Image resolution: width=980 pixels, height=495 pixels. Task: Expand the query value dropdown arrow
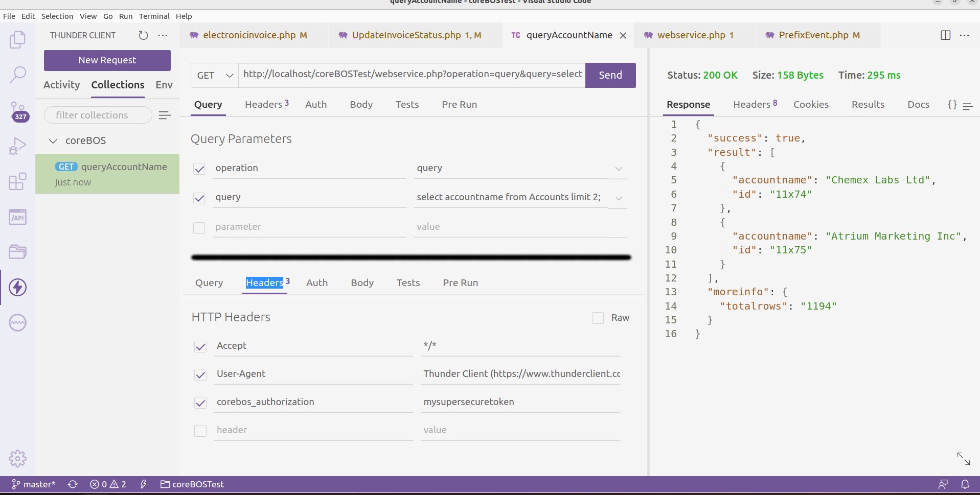[x=619, y=198]
